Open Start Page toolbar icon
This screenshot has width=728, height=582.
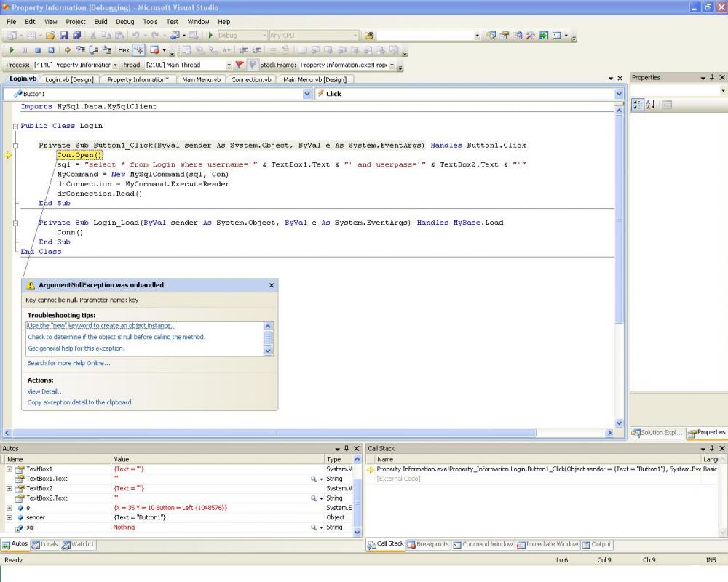pos(544,35)
